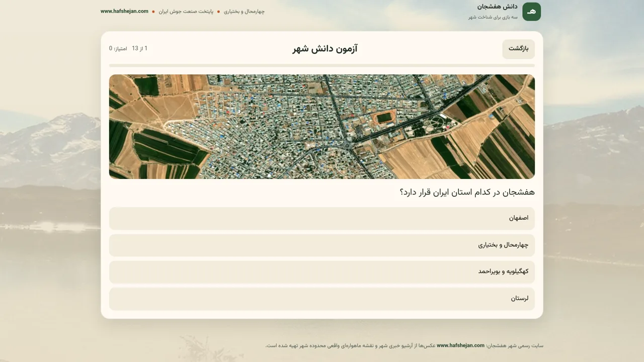This screenshot has height=362, width=644.
Task: Click the site title دانش هفشجان
Action: pyautogui.click(x=497, y=7)
